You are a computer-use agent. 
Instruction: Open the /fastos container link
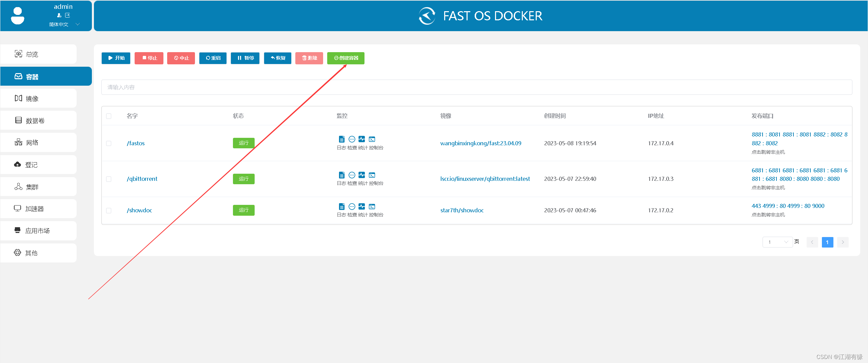(136, 143)
